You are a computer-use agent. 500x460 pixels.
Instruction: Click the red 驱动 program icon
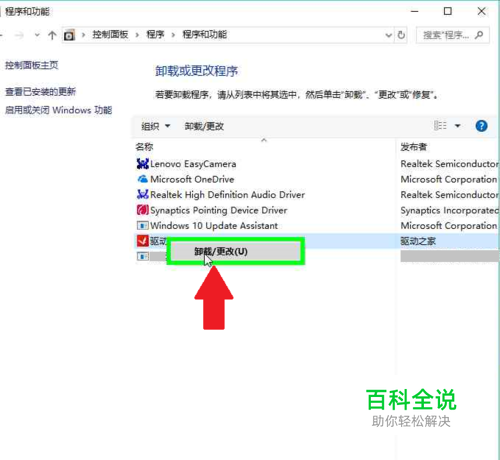143,241
